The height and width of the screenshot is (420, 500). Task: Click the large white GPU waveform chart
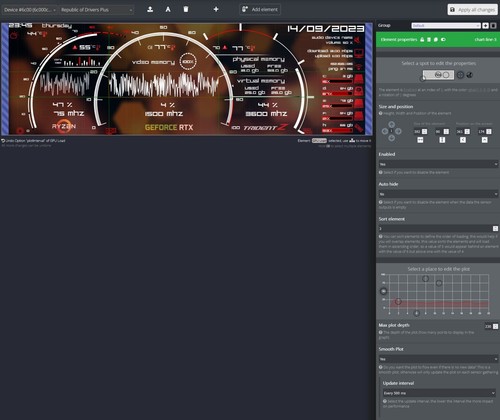point(165,84)
